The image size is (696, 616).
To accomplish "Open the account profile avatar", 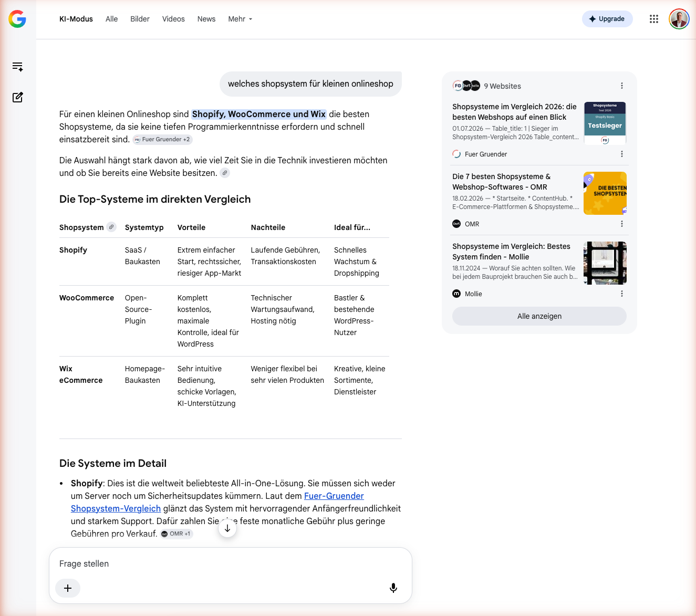I will click(679, 19).
